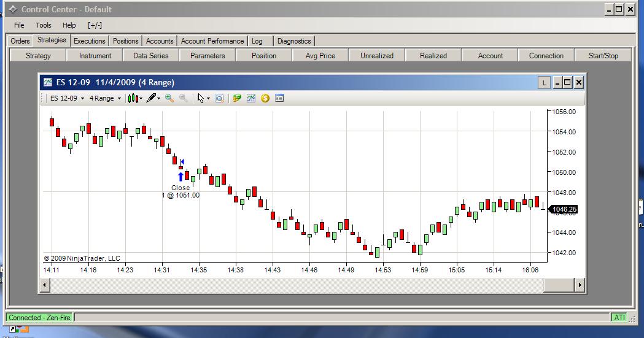
Task: Click chart scrollbar right arrow
Action: (580, 285)
